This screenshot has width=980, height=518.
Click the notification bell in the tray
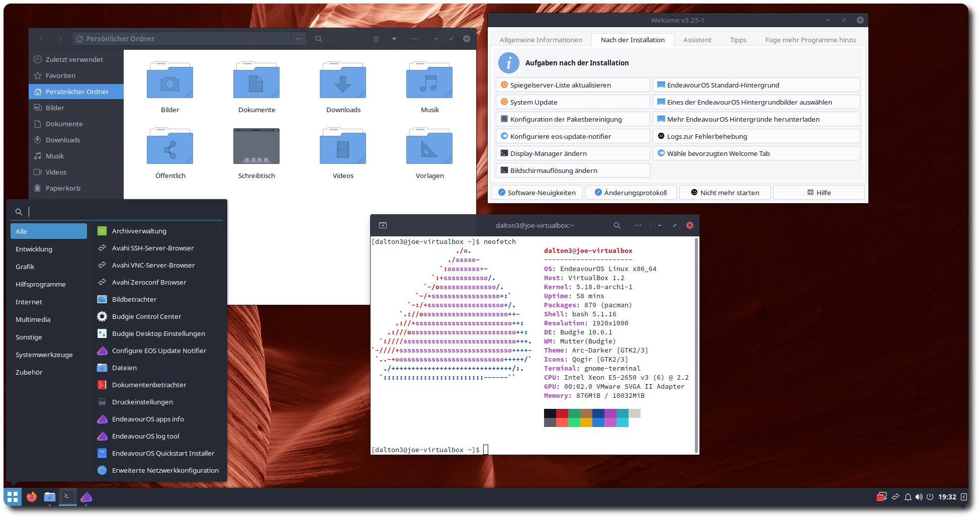click(x=908, y=497)
